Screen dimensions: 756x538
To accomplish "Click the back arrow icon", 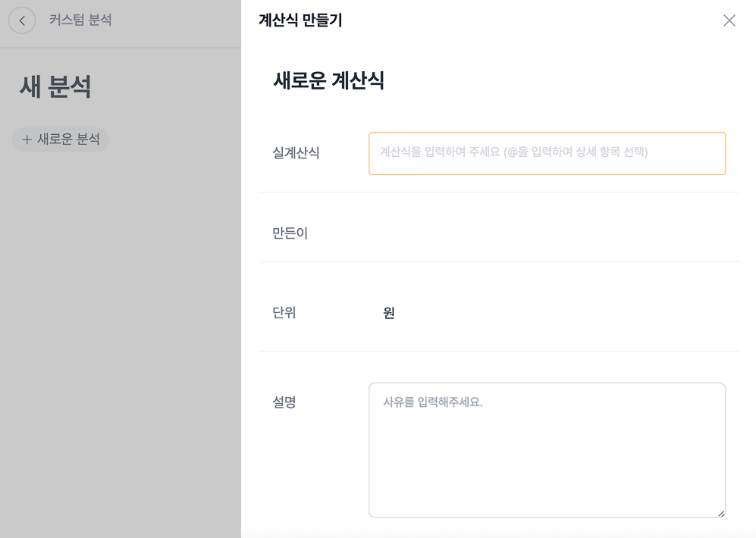I will click(22, 20).
